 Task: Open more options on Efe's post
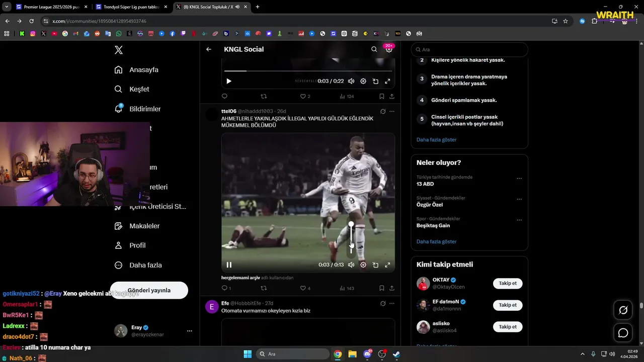(x=392, y=304)
